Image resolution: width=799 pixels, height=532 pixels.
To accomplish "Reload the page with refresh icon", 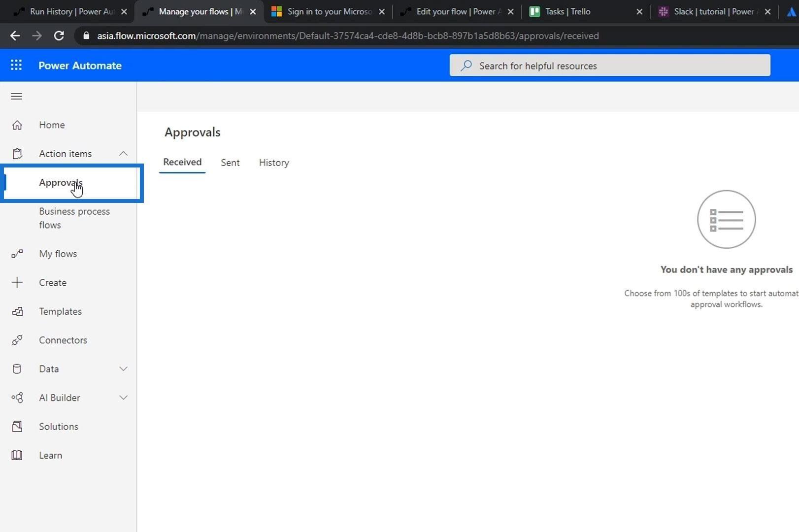I will tap(59, 35).
